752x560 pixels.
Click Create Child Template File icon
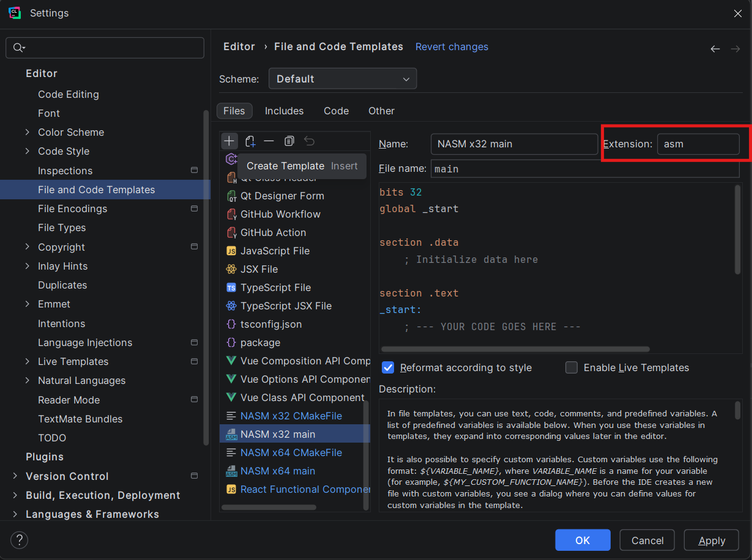[x=250, y=141]
